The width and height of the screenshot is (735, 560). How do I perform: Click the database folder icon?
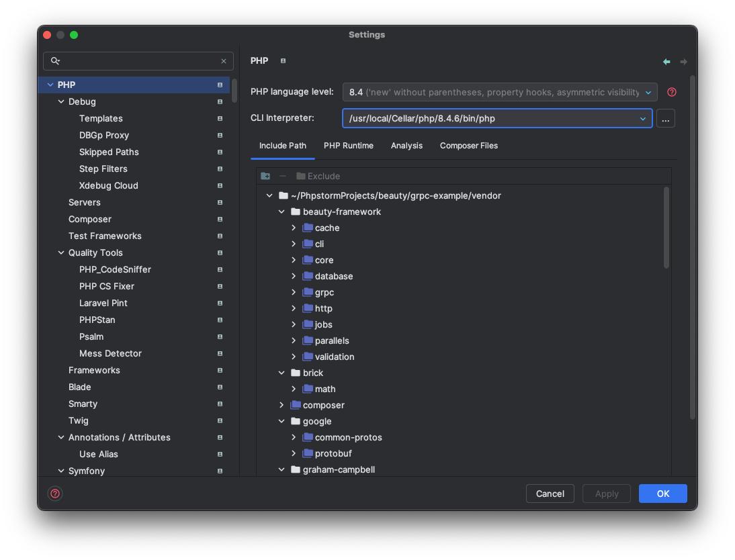point(308,276)
